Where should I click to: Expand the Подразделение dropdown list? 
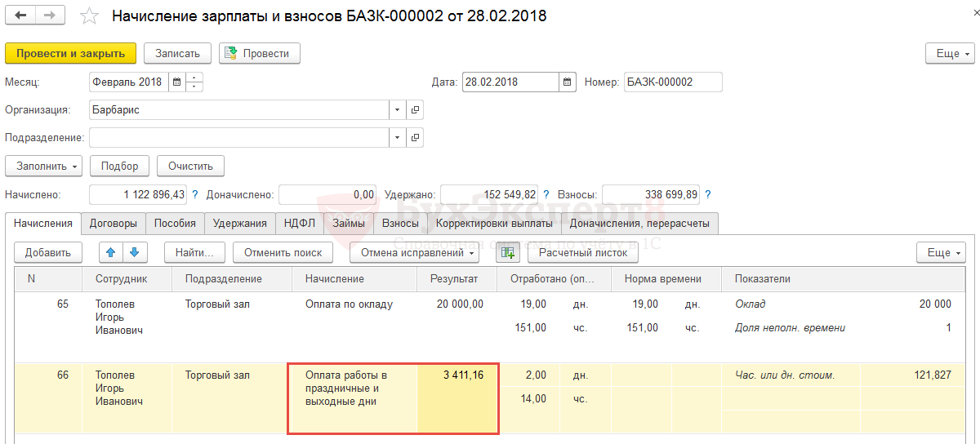[397, 137]
